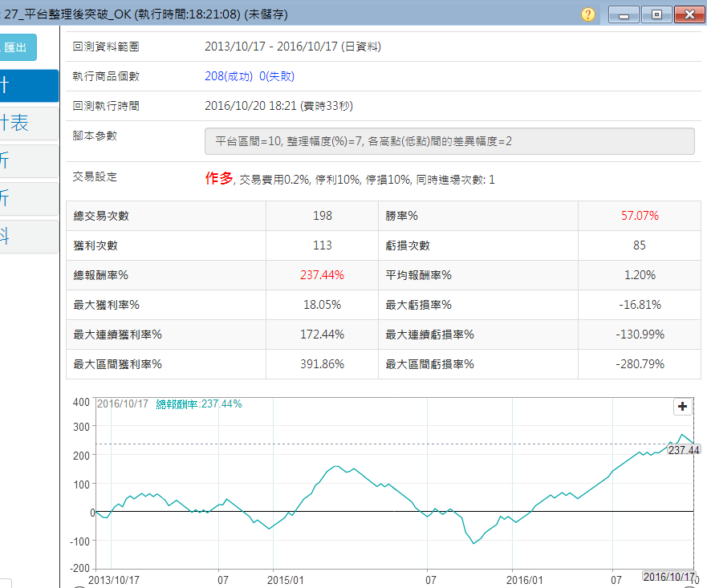Image resolution: width=707 pixels, height=588 pixels.
Task: Click the 237.44 value tag on chart
Action: (x=684, y=450)
